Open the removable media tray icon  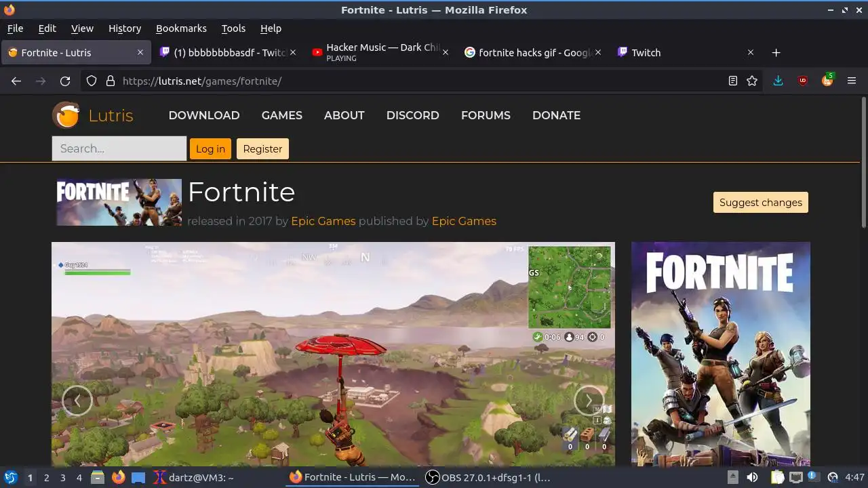coord(733,477)
